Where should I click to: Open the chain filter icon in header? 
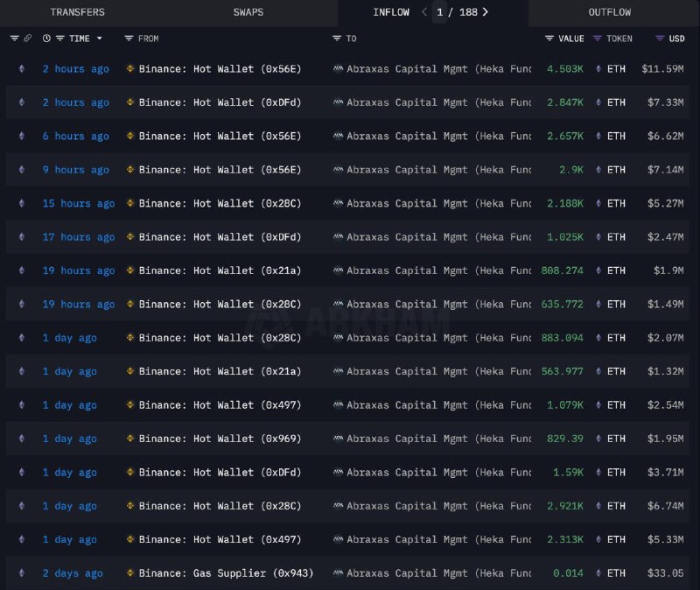coord(15,39)
